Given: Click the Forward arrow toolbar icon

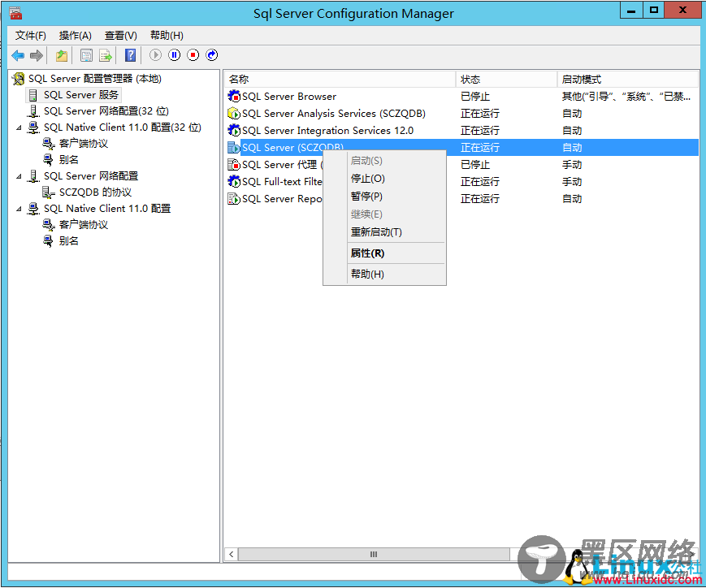Looking at the screenshot, I should point(37,55).
